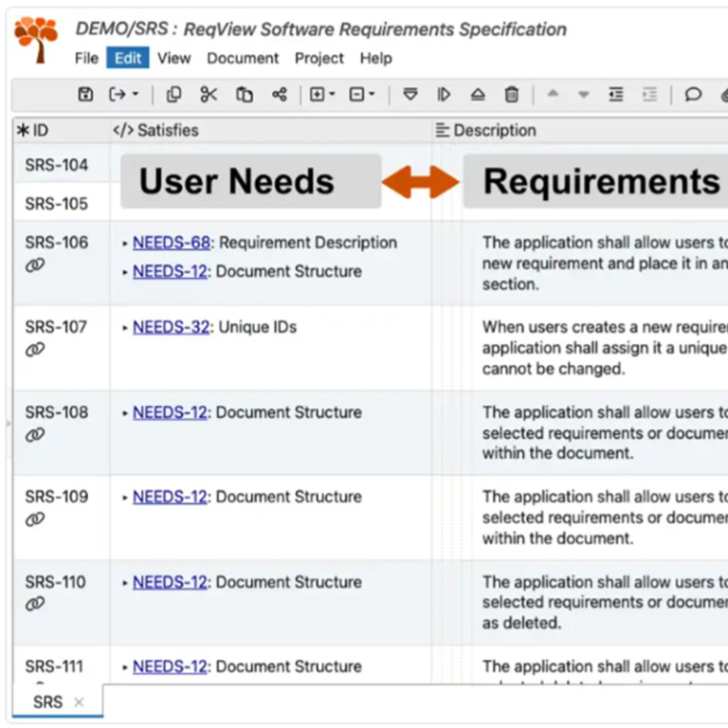Click the comment speech bubble icon
Screen dimensions: 728x728
694,95
